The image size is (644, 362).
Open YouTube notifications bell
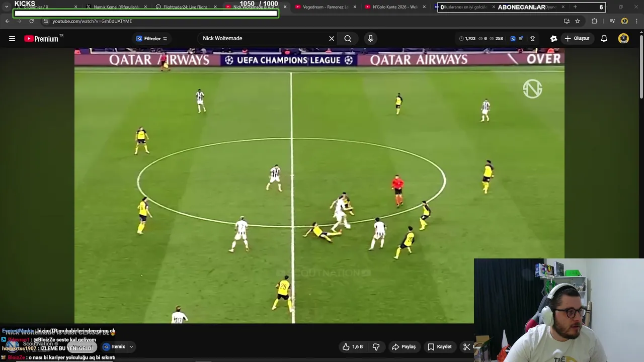click(x=604, y=39)
